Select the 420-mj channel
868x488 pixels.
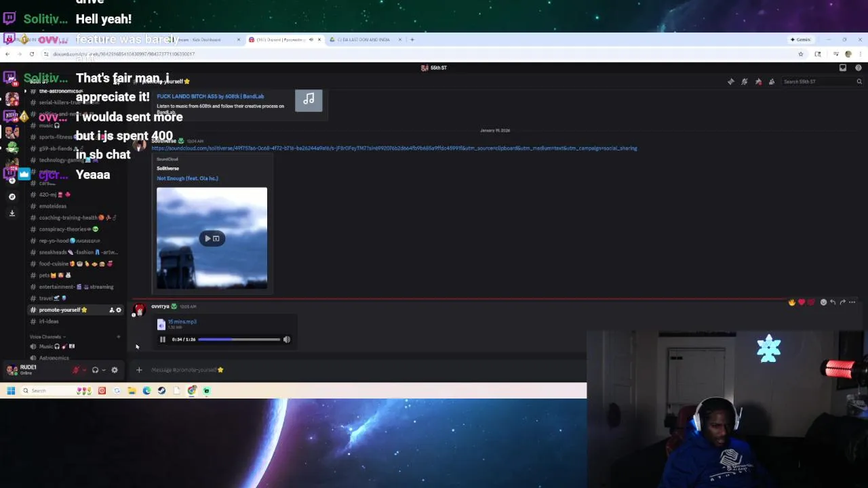(75, 195)
